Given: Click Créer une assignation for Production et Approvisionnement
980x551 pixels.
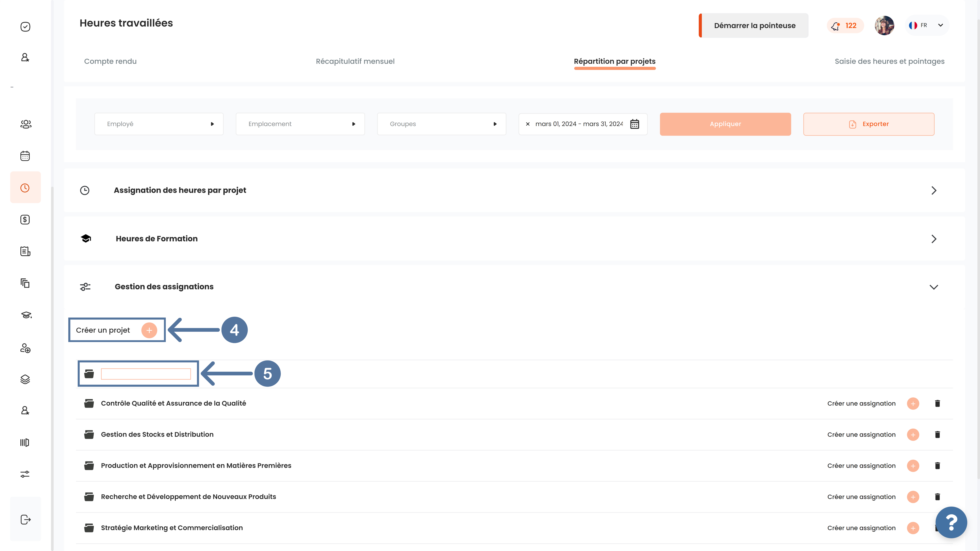Looking at the screenshot, I should tap(861, 466).
